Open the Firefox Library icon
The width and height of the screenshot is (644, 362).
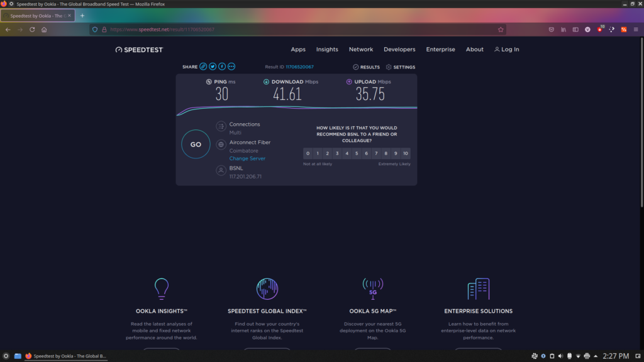pyautogui.click(x=563, y=30)
